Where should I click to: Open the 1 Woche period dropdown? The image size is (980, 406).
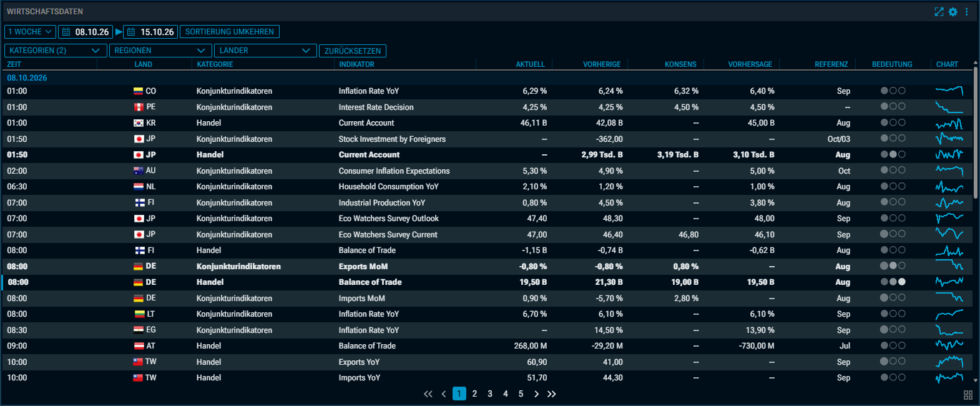30,32
